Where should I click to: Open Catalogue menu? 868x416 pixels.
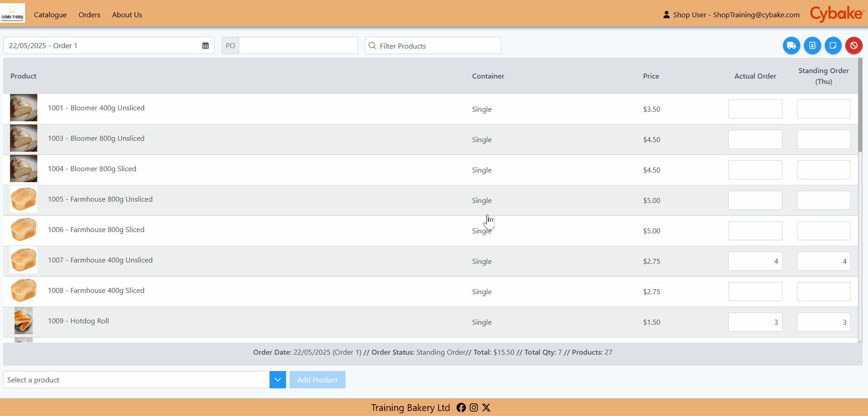coord(50,15)
